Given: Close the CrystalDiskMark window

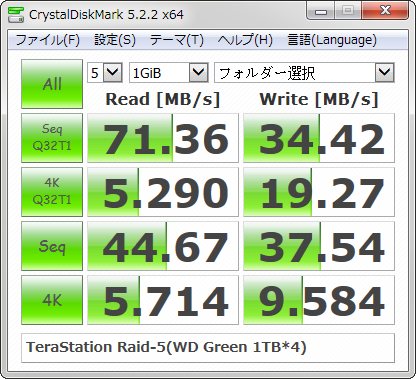Looking at the screenshot, I should [x=385, y=11].
